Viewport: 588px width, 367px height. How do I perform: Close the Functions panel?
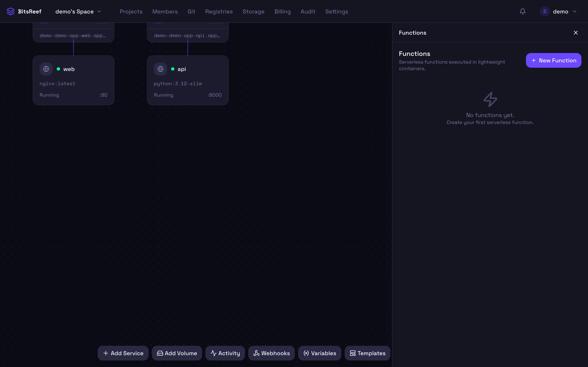pos(576,33)
